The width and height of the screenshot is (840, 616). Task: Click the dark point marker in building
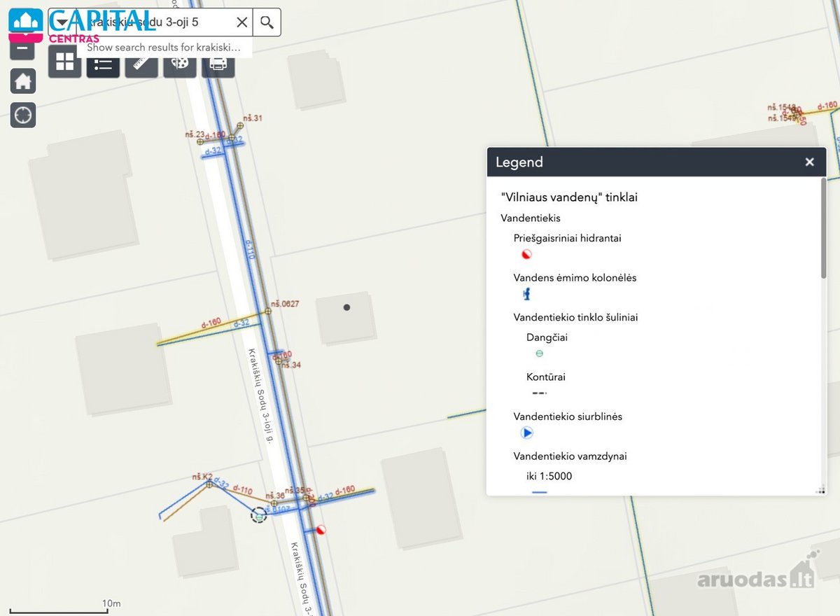coord(346,307)
